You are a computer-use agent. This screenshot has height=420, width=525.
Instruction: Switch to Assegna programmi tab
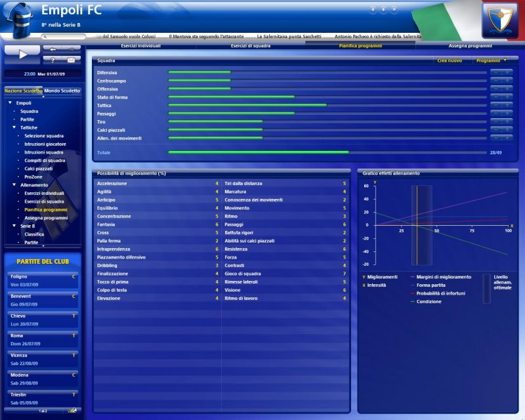[469, 46]
